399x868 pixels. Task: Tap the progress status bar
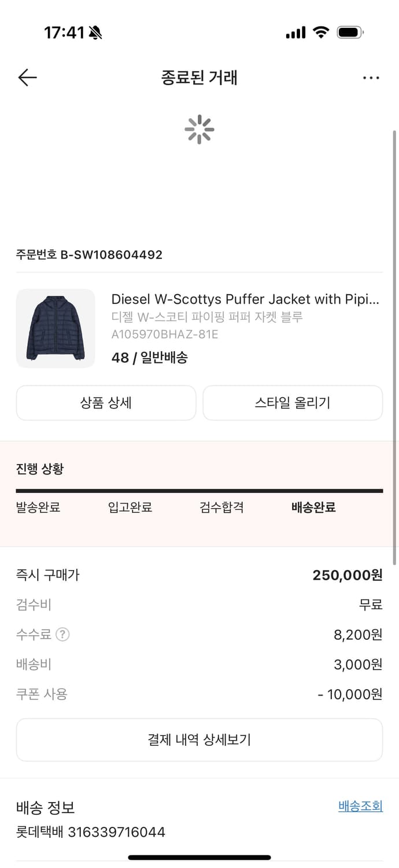(199, 490)
